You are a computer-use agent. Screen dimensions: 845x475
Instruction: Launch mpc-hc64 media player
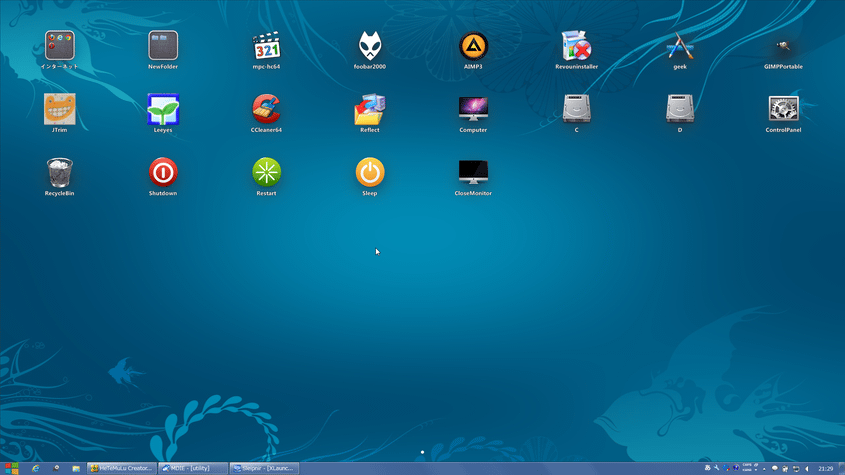(266, 45)
